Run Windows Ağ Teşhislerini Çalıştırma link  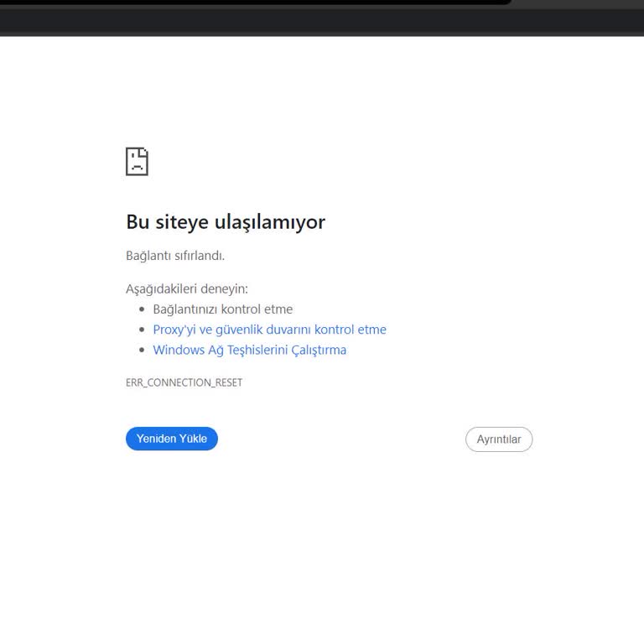(250, 350)
